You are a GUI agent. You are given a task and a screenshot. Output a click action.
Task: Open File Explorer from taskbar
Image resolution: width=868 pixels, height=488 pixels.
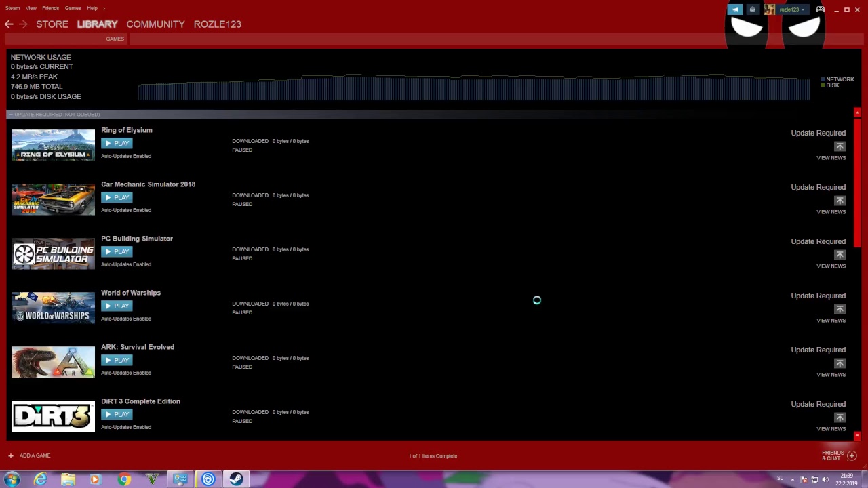pos(68,479)
